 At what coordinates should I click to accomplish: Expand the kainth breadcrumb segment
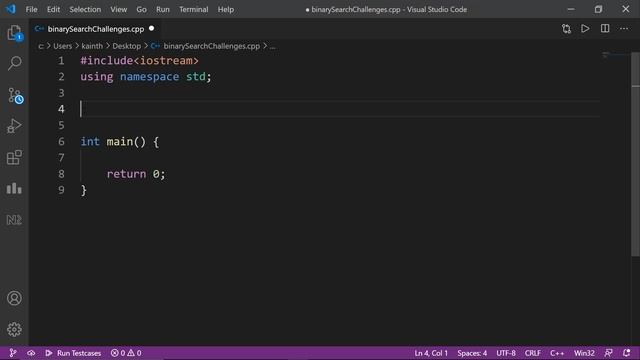pyautogui.click(x=92, y=46)
